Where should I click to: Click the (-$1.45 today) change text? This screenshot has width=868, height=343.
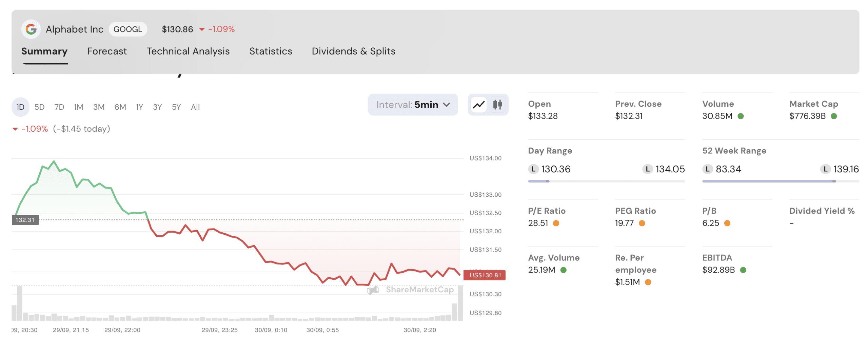pos(81,129)
